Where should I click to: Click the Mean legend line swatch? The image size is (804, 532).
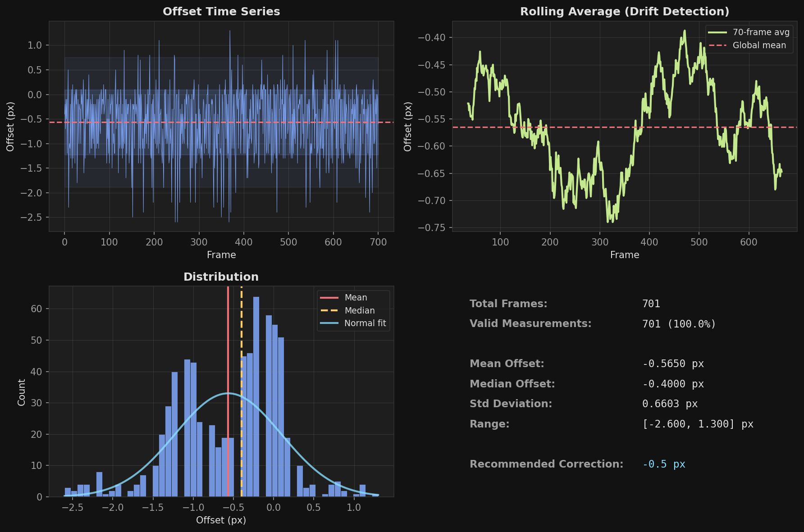coord(329,298)
